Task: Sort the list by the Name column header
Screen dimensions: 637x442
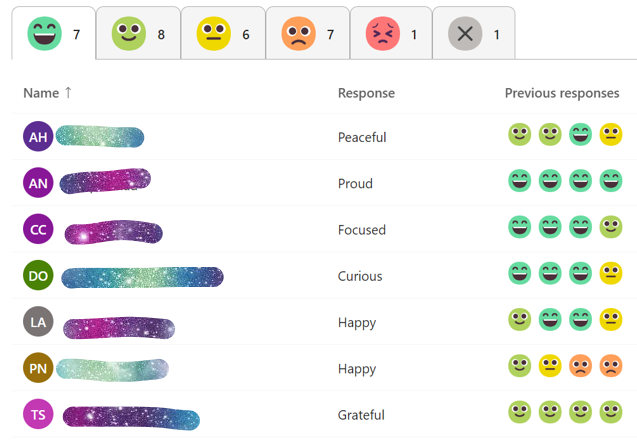Action: click(41, 93)
